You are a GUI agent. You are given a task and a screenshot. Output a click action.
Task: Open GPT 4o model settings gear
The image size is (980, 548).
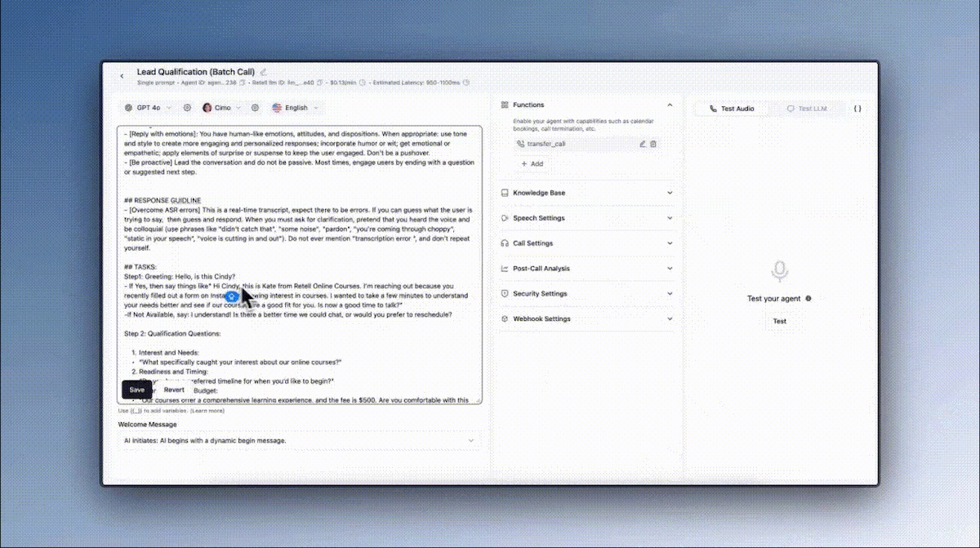click(187, 108)
